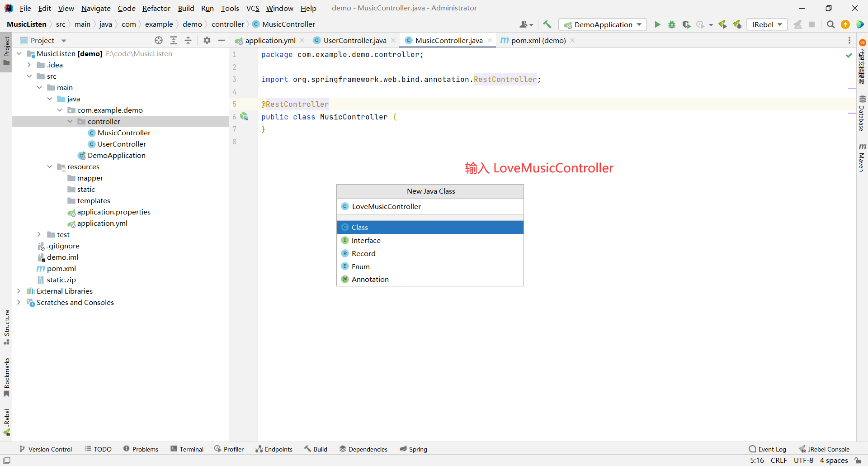Open the Refactor menu

(x=156, y=8)
